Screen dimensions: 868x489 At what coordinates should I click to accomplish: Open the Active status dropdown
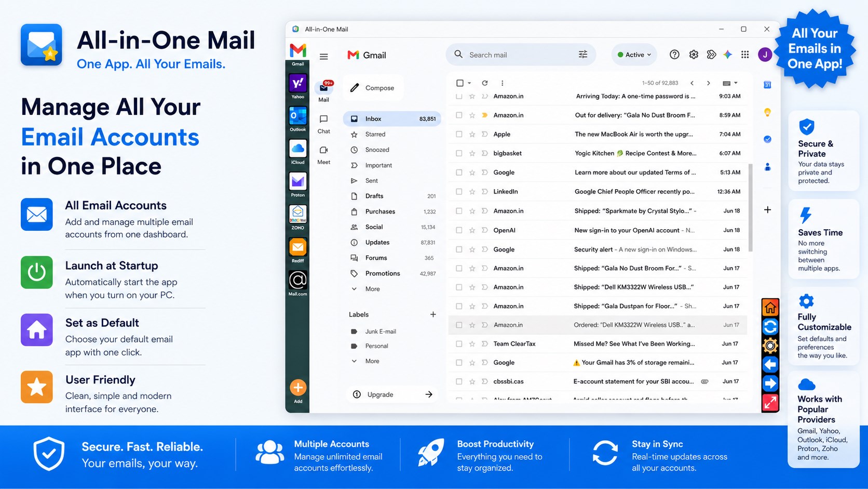click(x=634, y=55)
